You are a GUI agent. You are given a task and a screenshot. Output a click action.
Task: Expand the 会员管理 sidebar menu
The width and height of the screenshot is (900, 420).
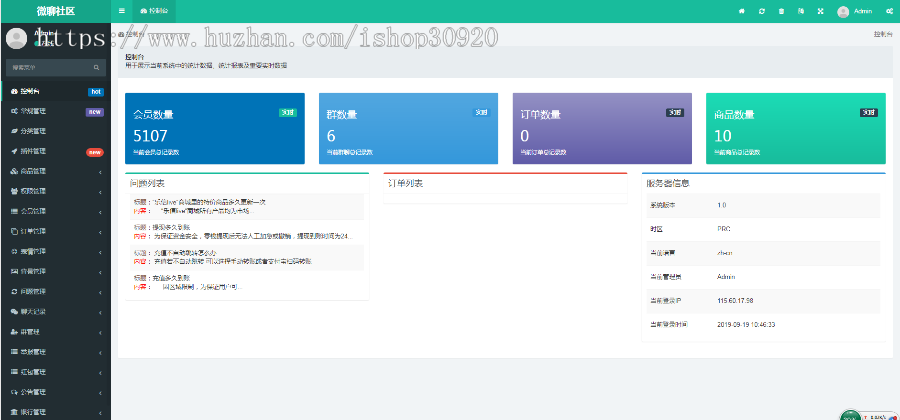(x=56, y=211)
